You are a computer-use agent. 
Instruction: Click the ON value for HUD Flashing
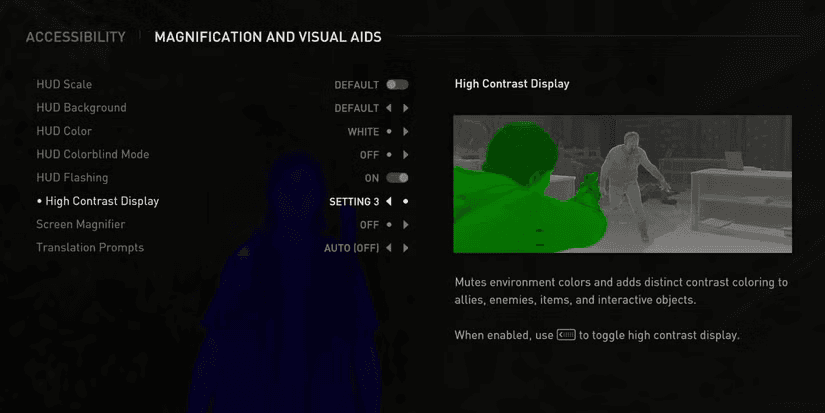point(372,178)
